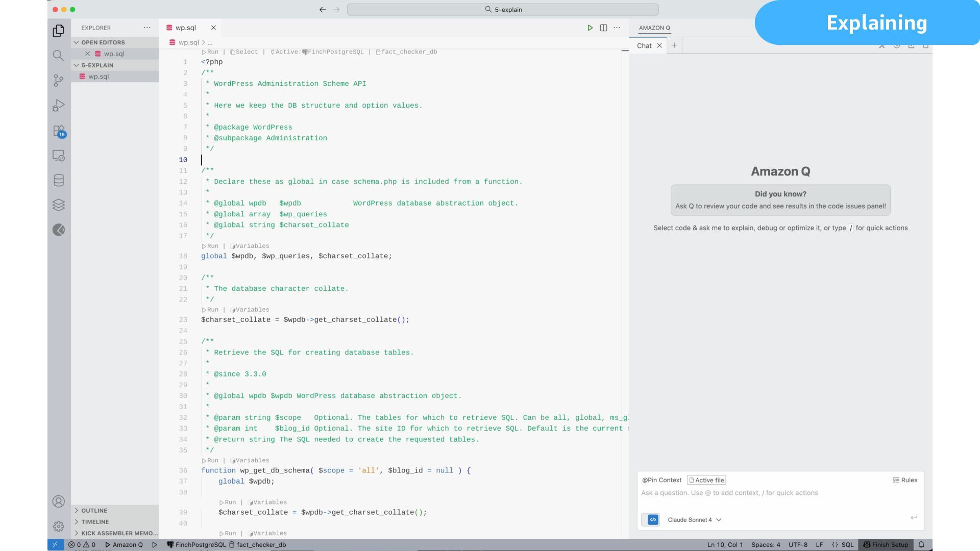Click Finish Setup in status bar
The image size is (980, 551).
coord(886,544)
